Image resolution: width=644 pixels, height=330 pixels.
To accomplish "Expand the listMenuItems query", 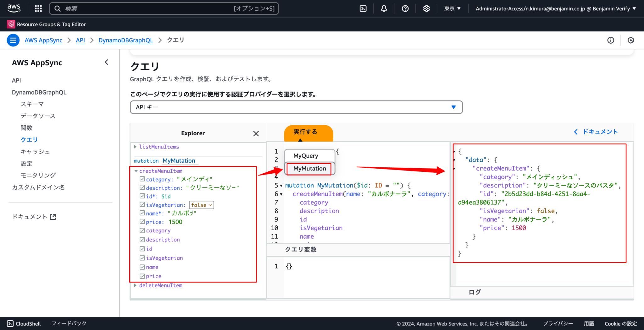I will point(135,147).
